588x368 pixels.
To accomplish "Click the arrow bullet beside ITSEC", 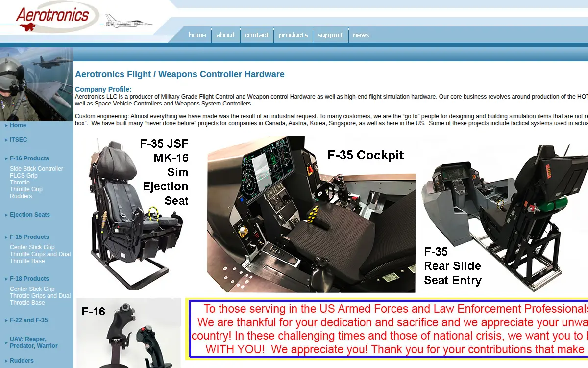I will click(x=6, y=140).
